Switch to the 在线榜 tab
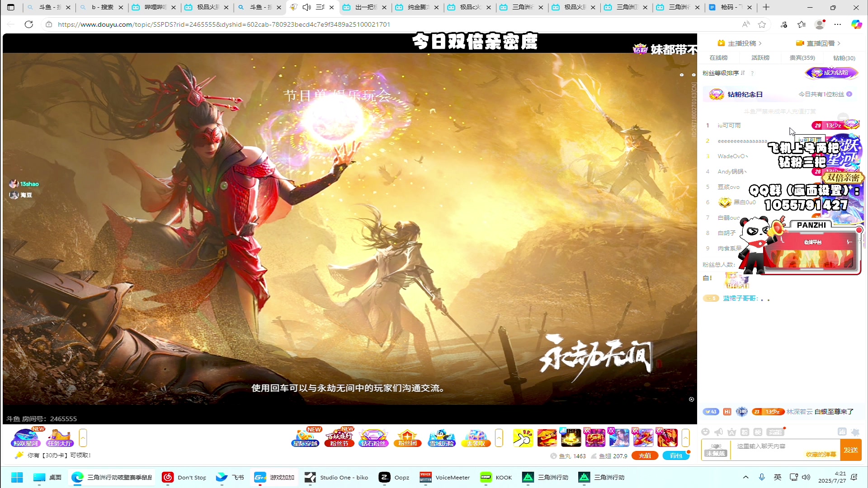 click(x=718, y=58)
